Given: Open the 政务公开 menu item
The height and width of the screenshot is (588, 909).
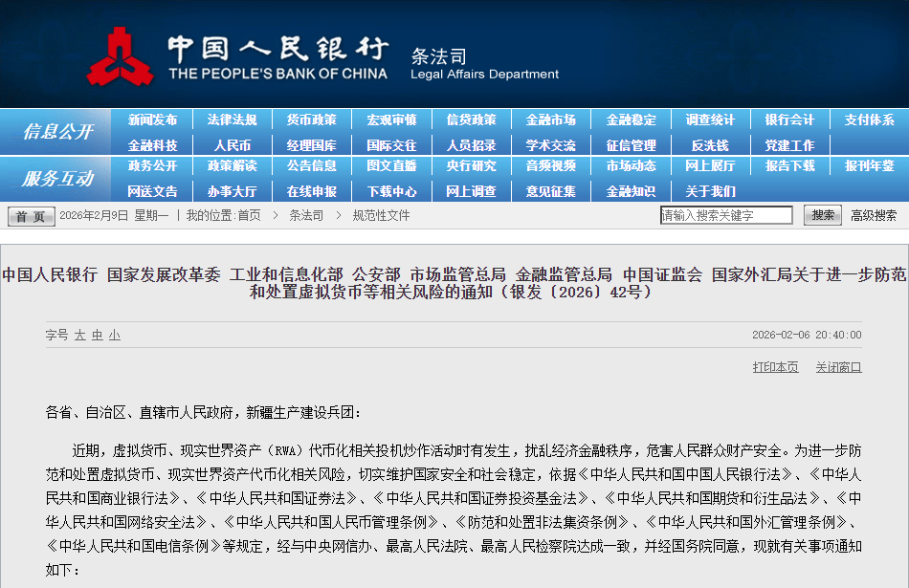Looking at the screenshot, I should (x=152, y=165).
